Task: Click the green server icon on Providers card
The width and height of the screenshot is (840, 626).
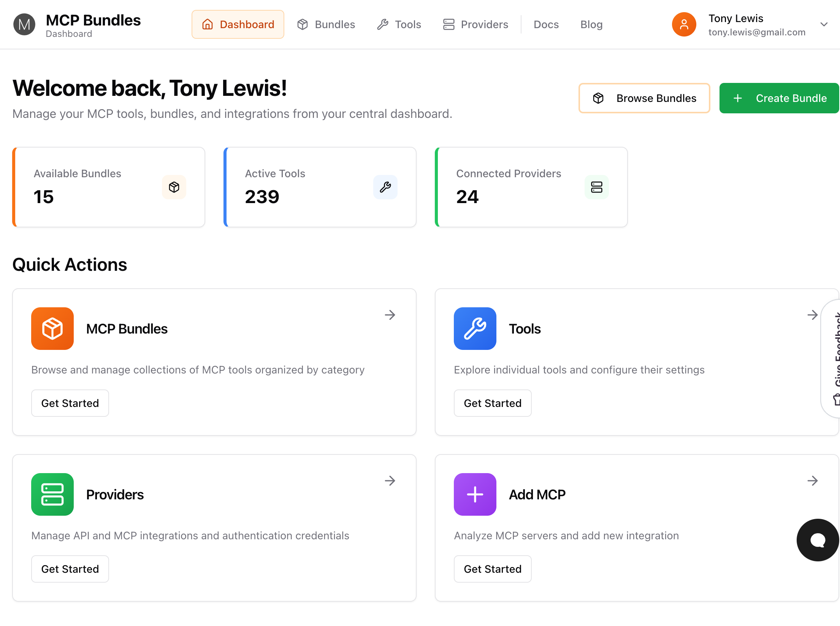Action: (x=52, y=494)
